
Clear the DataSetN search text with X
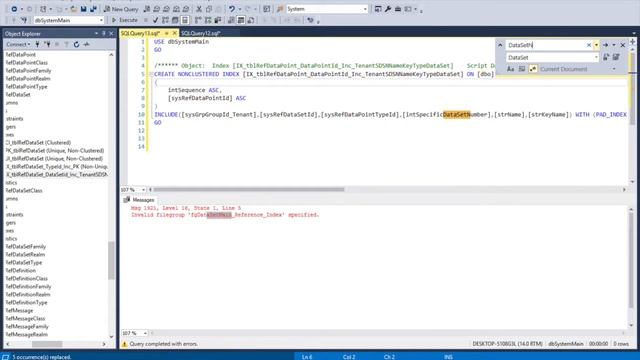pyautogui.click(x=589, y=45)
